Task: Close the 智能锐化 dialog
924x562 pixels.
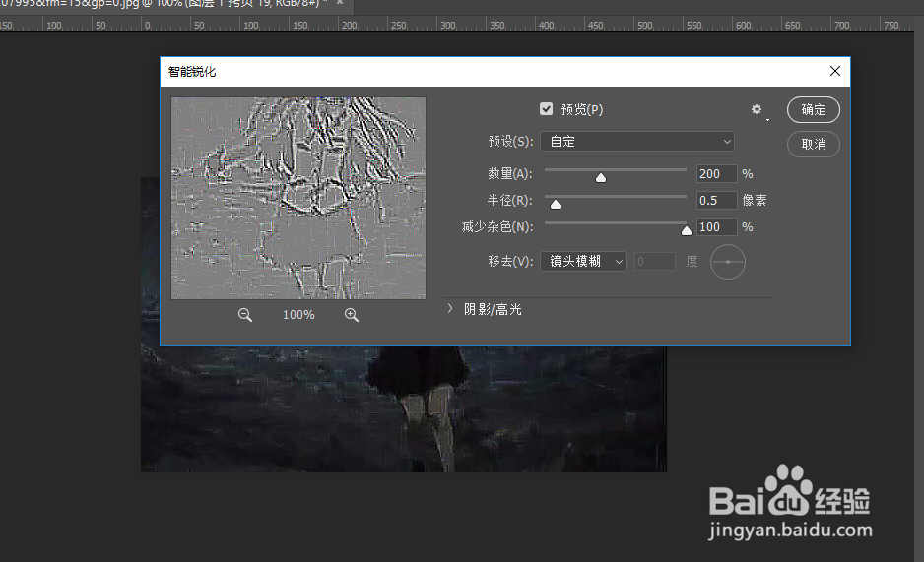Action: [835, 71]
